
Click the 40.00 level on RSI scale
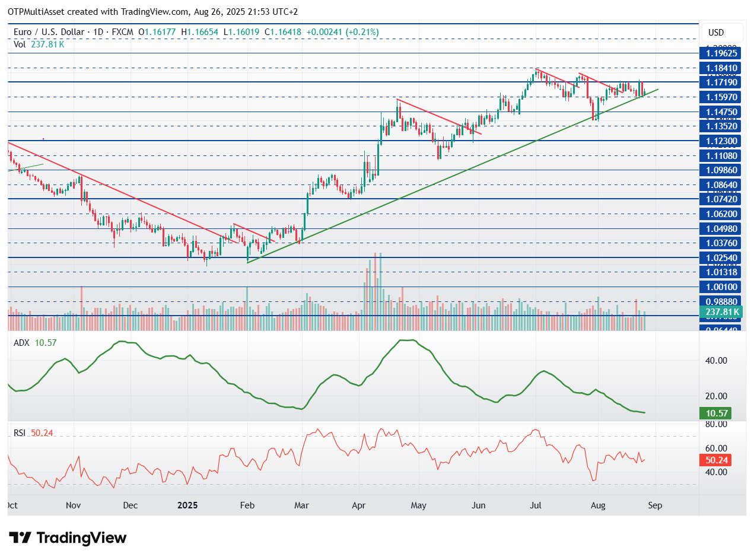tap(715, 472)
